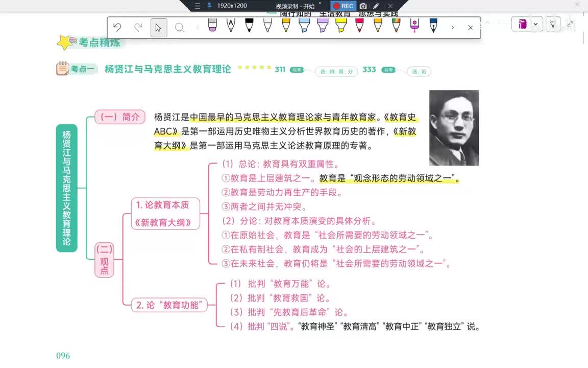The image size is (588, 368).
Task: Click (4) 批判“四说” line
Action: click(x=355, y=327)
